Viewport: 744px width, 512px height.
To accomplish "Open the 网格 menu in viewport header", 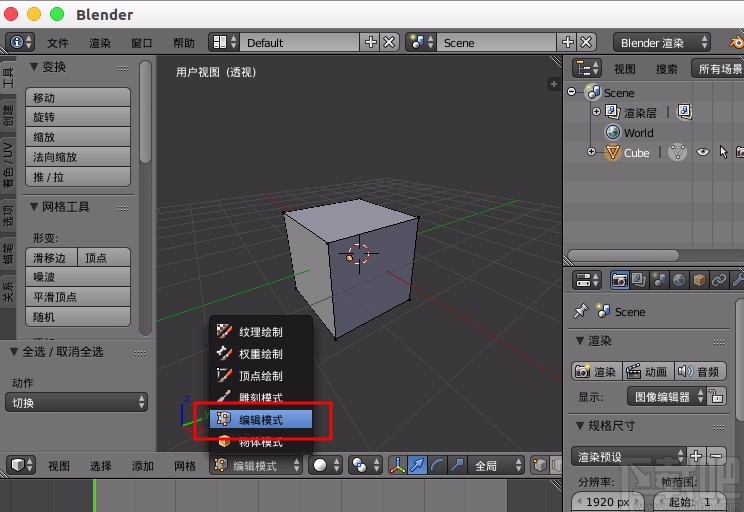I will point(185,465).
